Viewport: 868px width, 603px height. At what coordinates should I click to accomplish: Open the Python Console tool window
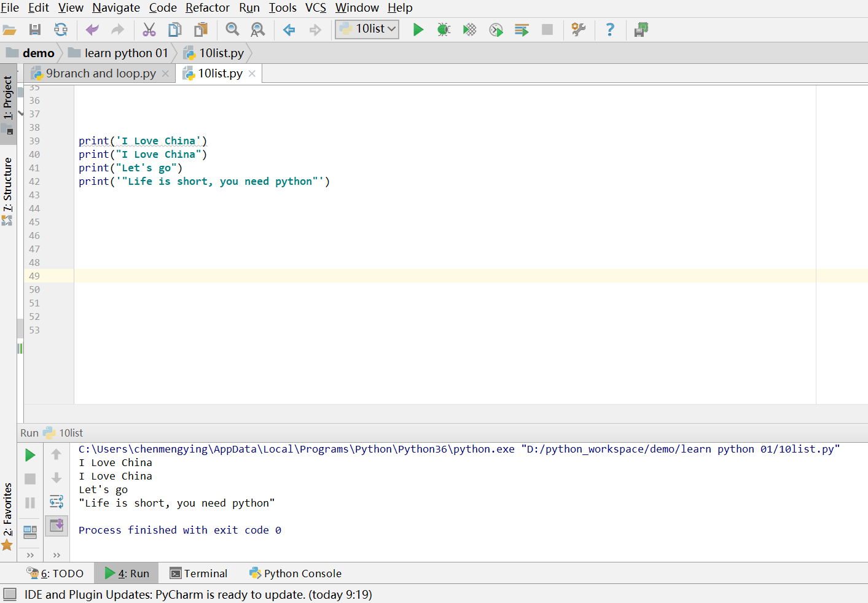tap(295, 574)
